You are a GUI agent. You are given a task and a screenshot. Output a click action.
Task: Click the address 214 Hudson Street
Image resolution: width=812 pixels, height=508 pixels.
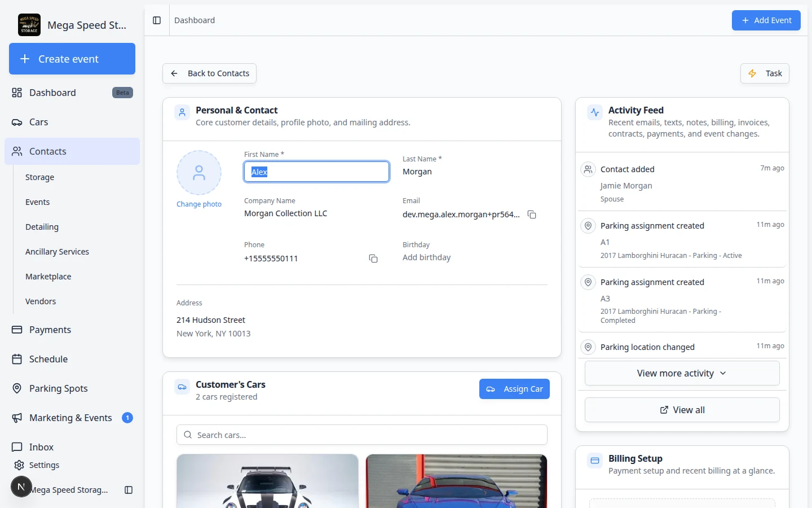tap(211, 320)
